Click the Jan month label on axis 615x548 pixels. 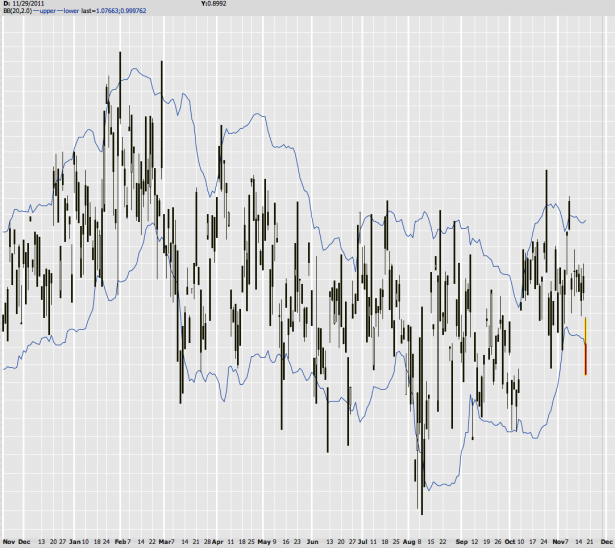coord(75,542)
